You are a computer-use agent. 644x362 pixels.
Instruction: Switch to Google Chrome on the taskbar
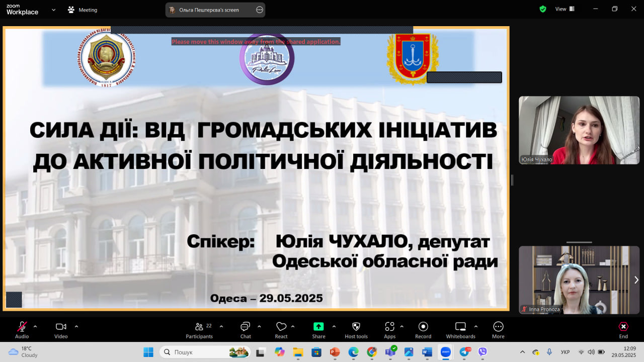(372, 352)
